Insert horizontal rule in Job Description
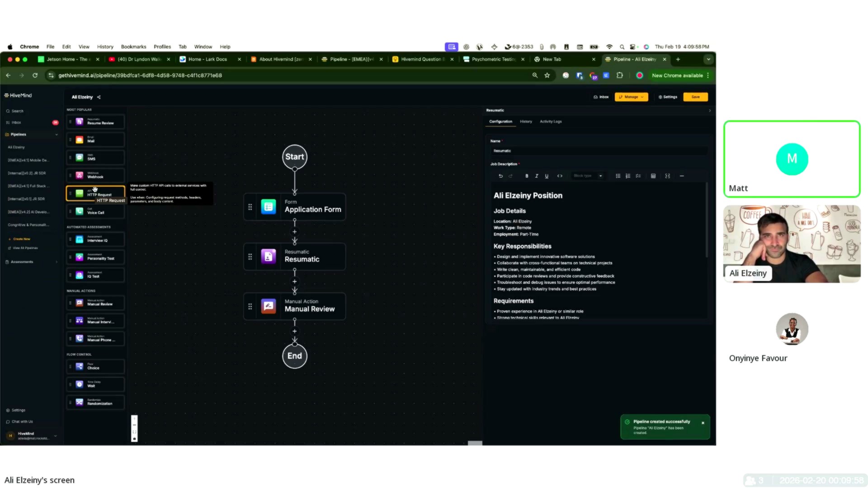 [682, 176]
